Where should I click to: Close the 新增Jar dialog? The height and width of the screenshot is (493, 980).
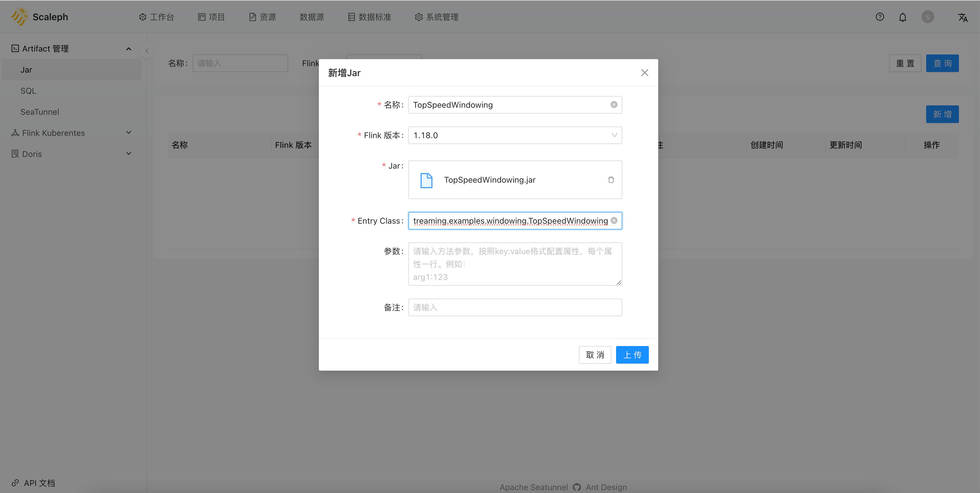(x=644, y=73)
